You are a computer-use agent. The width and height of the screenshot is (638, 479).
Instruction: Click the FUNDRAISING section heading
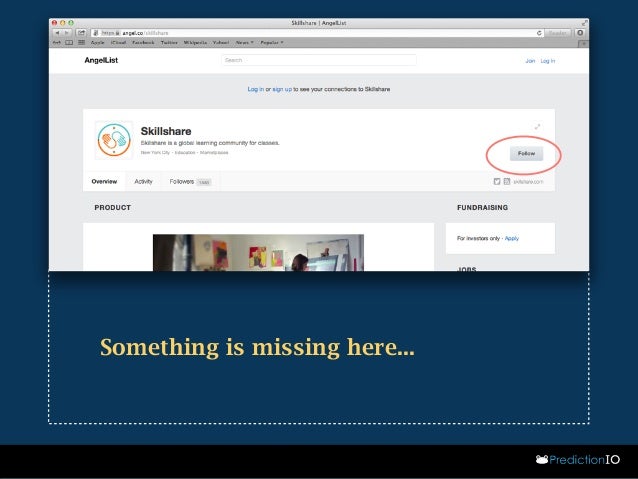(483, 208)
